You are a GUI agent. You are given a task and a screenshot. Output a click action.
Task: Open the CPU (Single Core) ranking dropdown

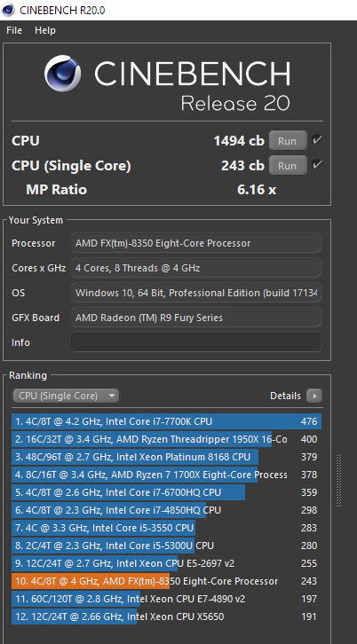66,396
